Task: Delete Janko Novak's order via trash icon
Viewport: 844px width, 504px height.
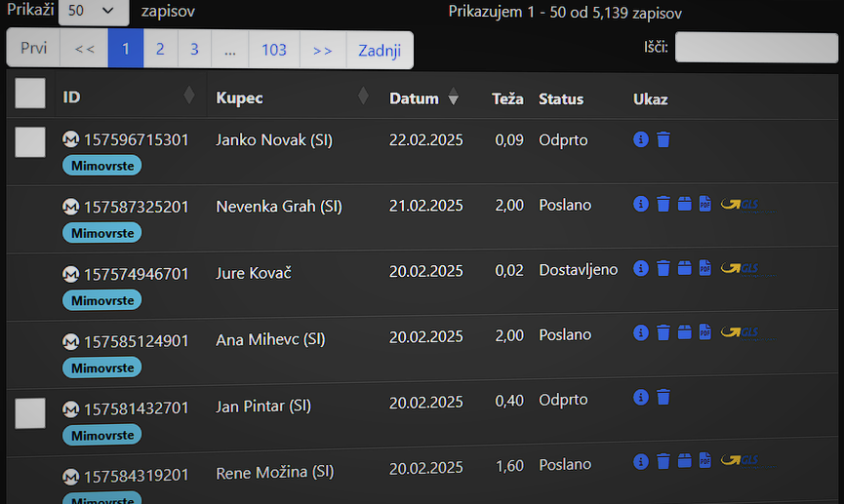Action: (x=663, y=140)
